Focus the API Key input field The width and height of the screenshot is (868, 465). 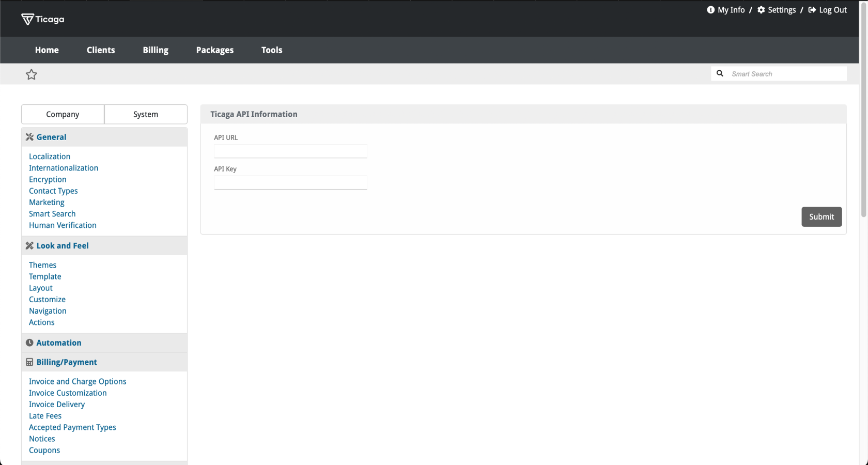pyautogui.click(x=290, y=182)
